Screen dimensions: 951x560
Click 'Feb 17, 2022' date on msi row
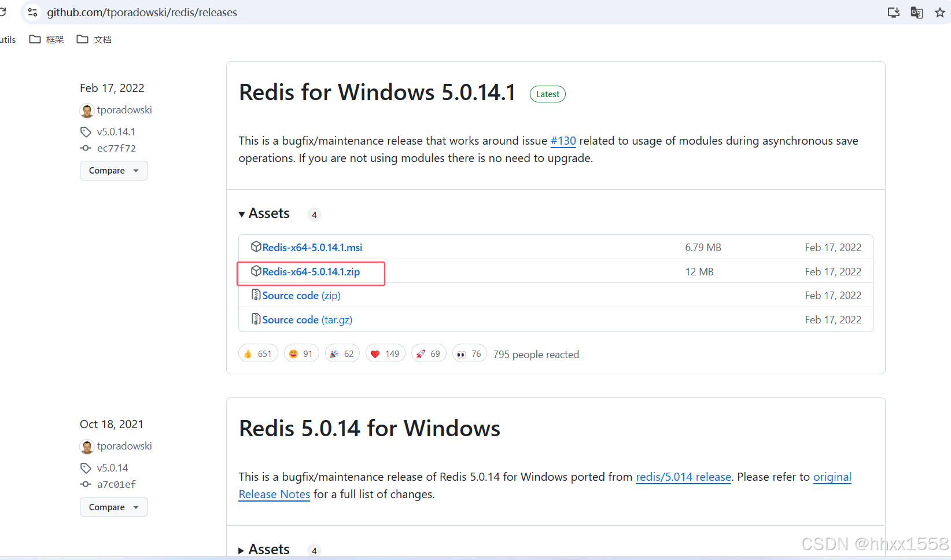click(833, 248)
